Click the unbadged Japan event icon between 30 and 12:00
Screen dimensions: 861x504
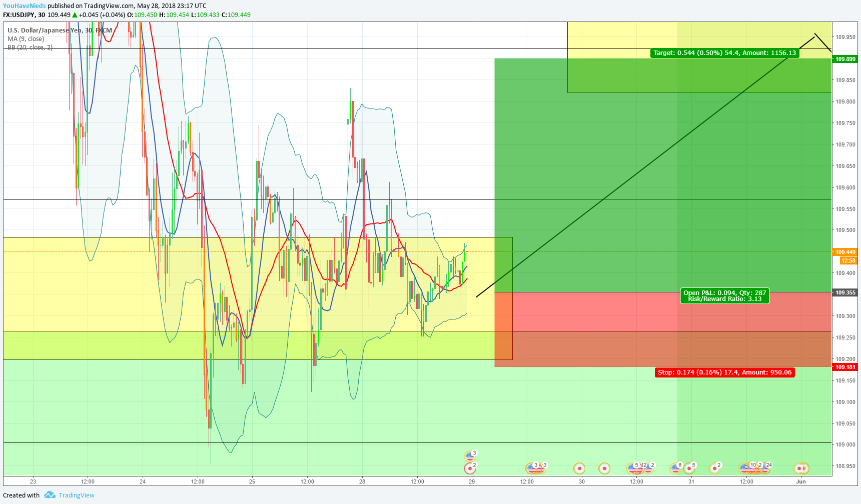click(604, 468)
